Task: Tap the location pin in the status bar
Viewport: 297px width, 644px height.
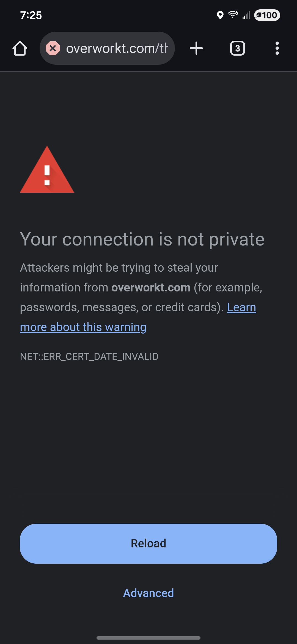Action: (x=220, y=15)
